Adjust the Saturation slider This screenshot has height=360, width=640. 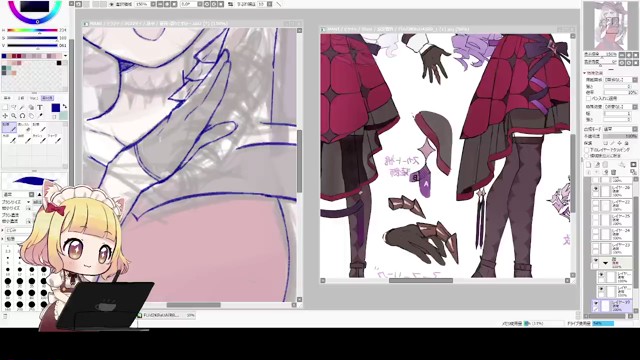pyautogui.click(x=32, y=38)
